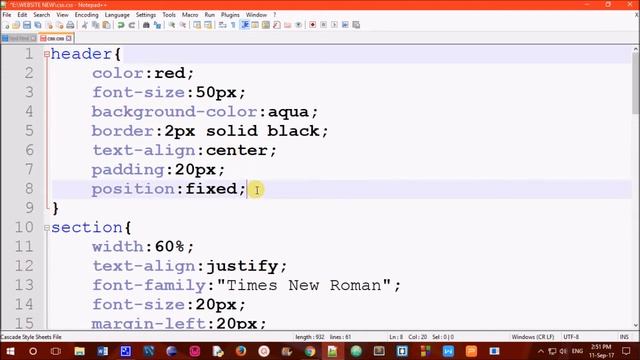The width and height of the screenshot is (640, 360).
Task: Collapse the section block fold marker
Action: [x=47, y=228]
